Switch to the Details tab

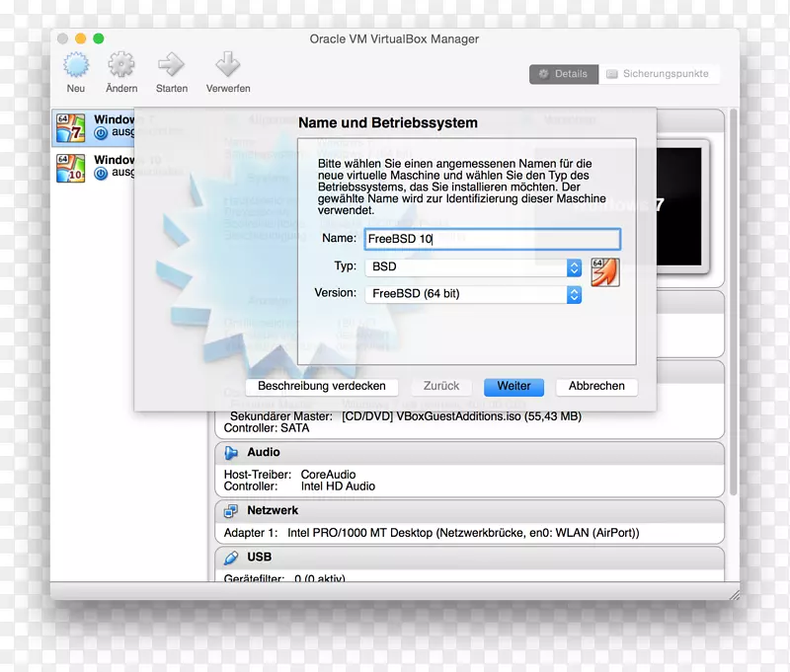562,74
